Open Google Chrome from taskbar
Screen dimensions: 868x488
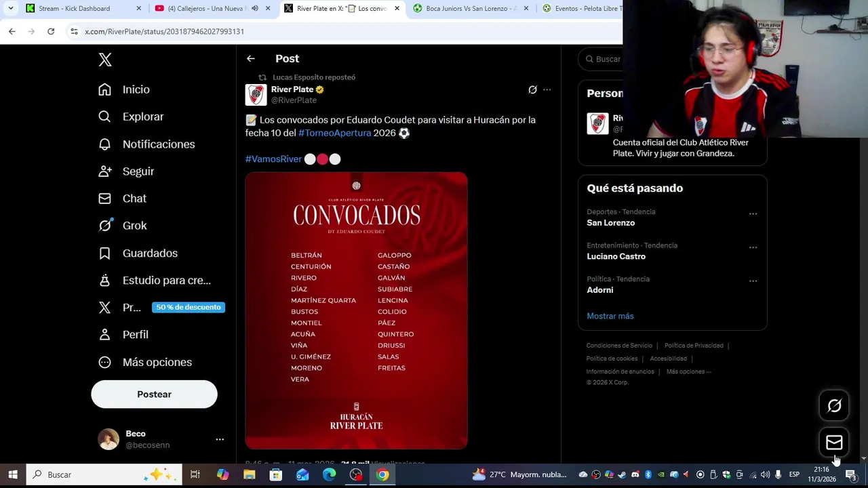pos(382,474)
